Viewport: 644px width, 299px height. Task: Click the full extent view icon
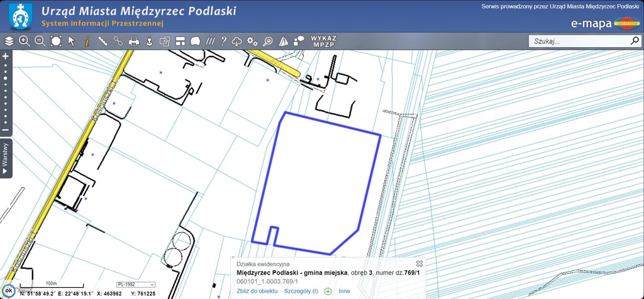coord(55,42)
